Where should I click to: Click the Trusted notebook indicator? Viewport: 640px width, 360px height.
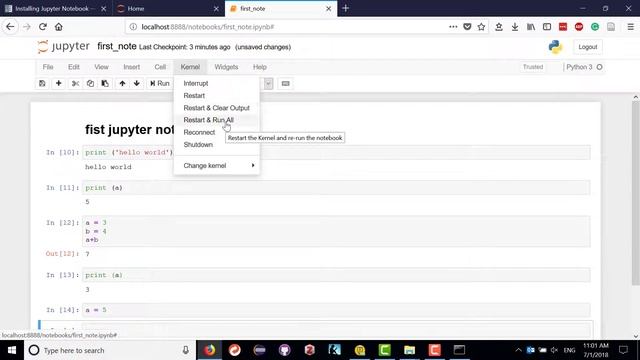pos(533,67)
